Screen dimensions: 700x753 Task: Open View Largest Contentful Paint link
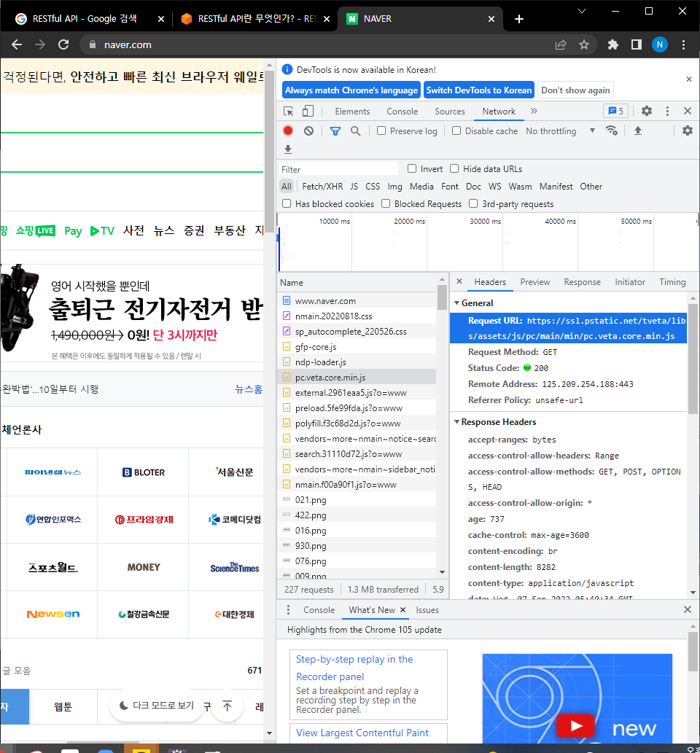click(362, 733)
